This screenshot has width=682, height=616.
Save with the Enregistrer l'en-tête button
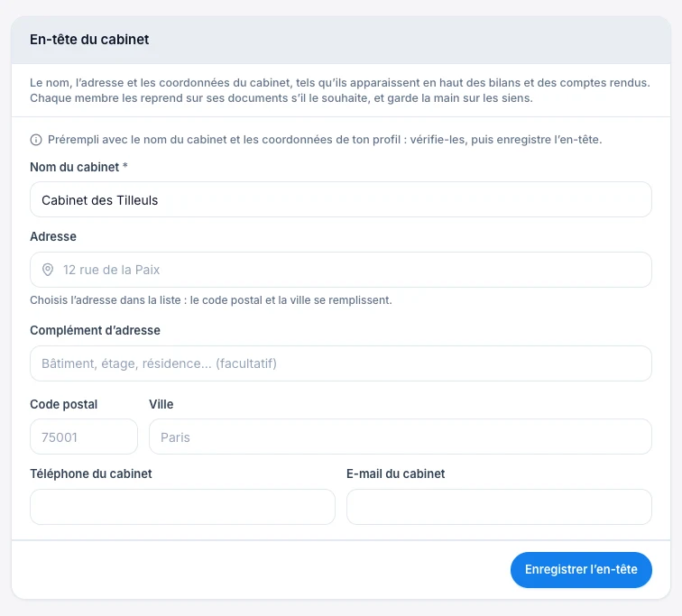(x=581, y=570)
